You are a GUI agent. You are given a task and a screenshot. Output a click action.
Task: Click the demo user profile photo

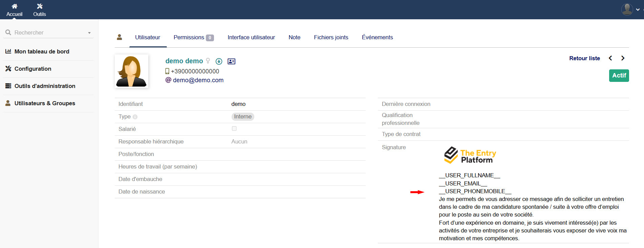pos(131,71)
